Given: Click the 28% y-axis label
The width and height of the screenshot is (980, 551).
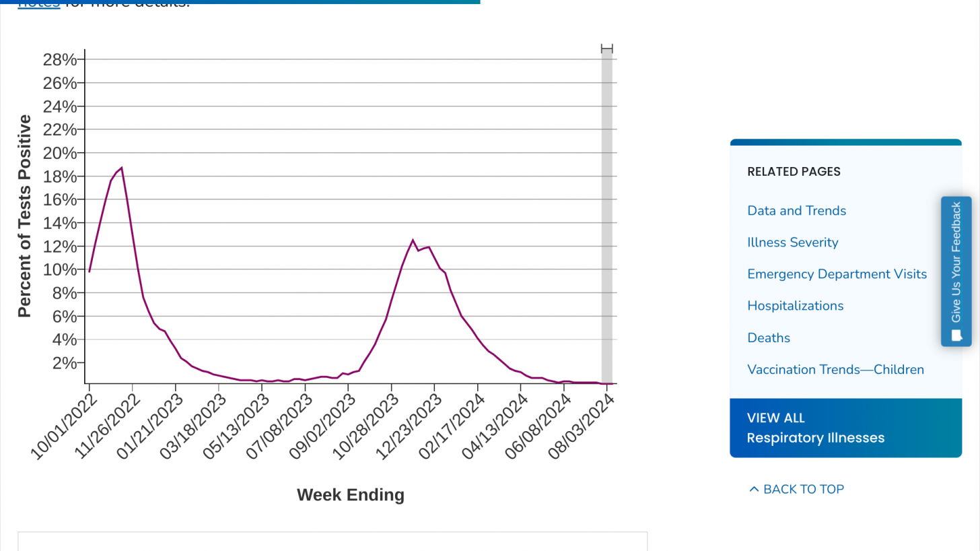Looking at the screenshot, I should tap(60, 60).
